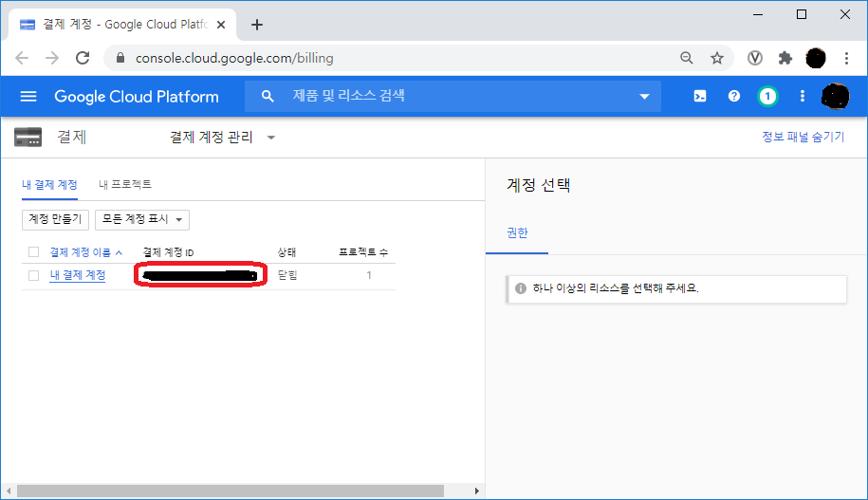Viewport: 868px width, 500px height.
Task: Click the 결제 계정 ID column header
Action: point(168,252)
